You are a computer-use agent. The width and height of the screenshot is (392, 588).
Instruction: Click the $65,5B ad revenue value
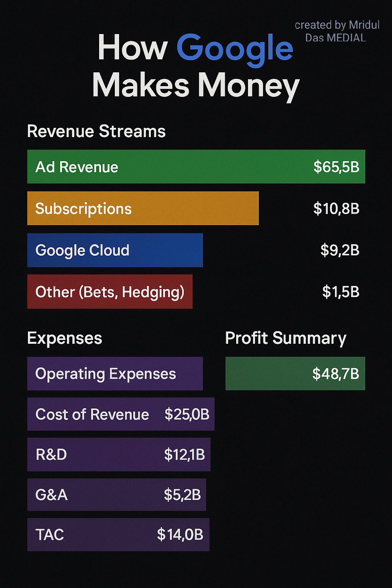coord(336,167)
